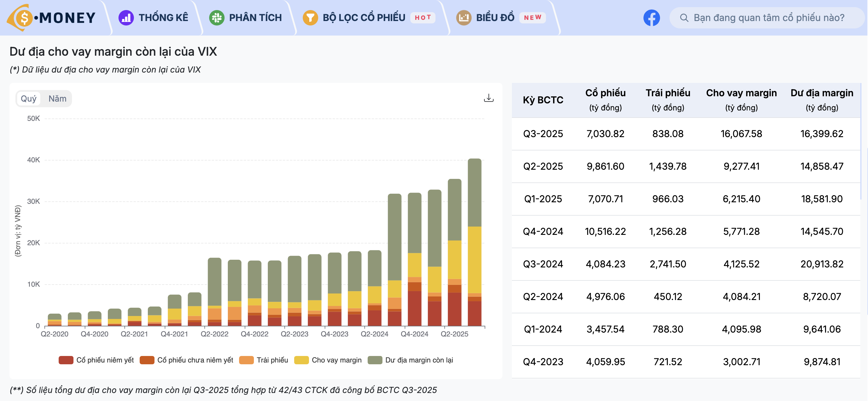Switch chart to Quý view
Screen dimensions: 868x401
(x=28, y=99)
